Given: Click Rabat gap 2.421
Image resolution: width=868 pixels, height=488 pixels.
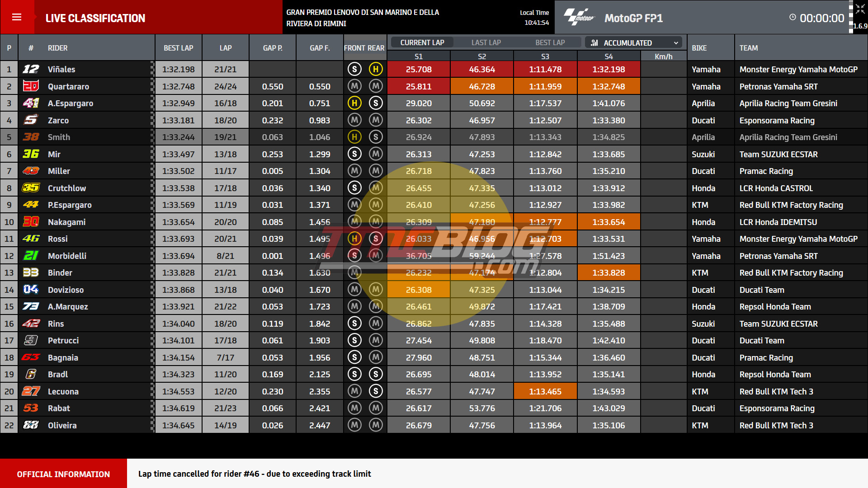Looking at the screenshot, I should [320, 408].
